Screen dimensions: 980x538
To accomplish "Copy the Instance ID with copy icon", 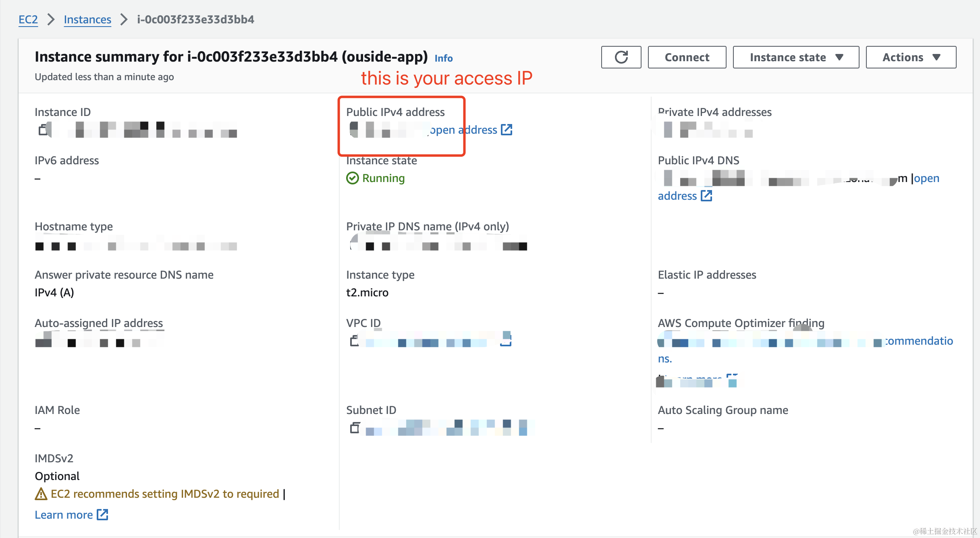I will coord(43,130).
